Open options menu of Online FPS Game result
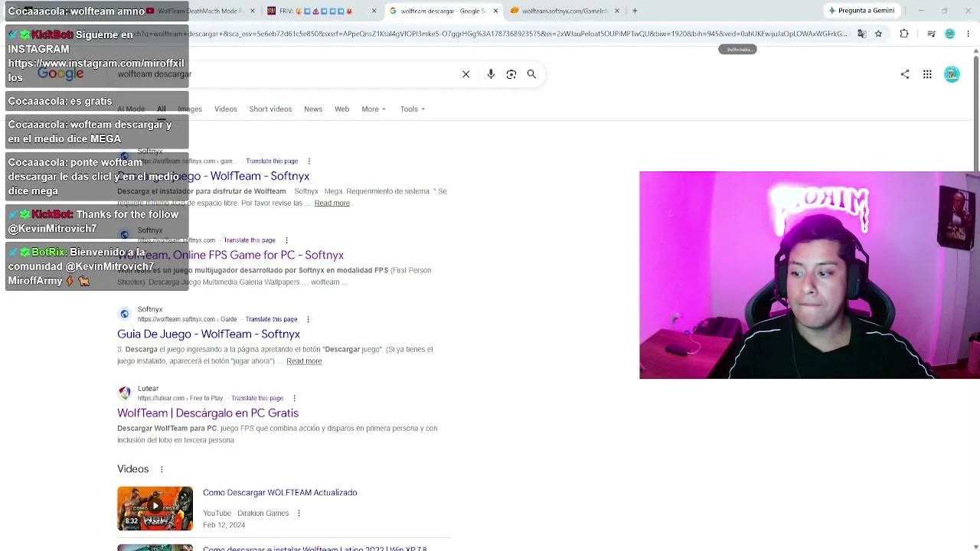The image size is (980, 551). tap(287, 240)
